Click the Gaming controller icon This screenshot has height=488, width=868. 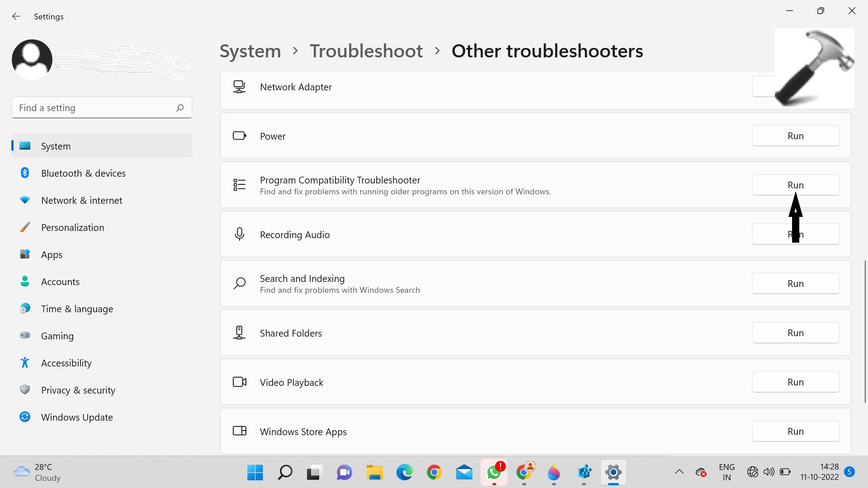coord(25,335)
